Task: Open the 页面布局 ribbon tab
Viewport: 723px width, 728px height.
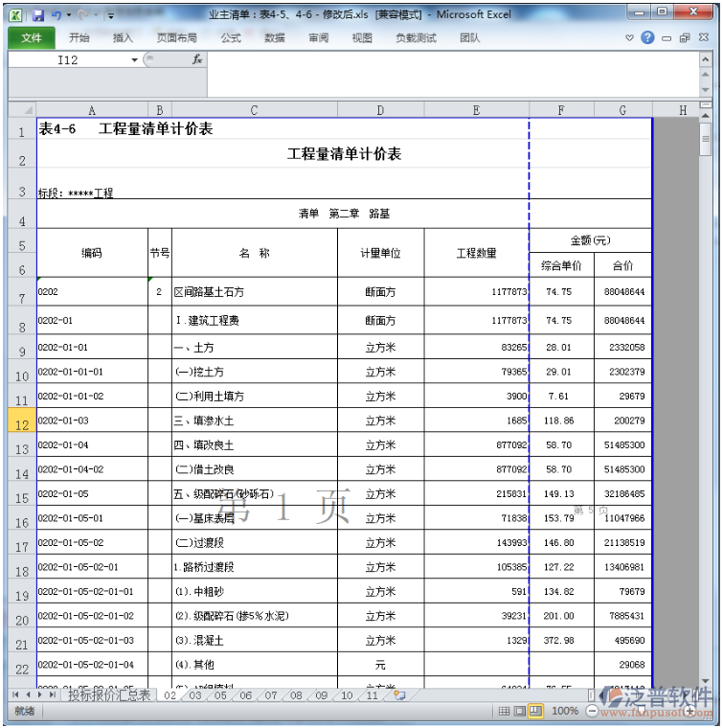Action: pos(176,38)
